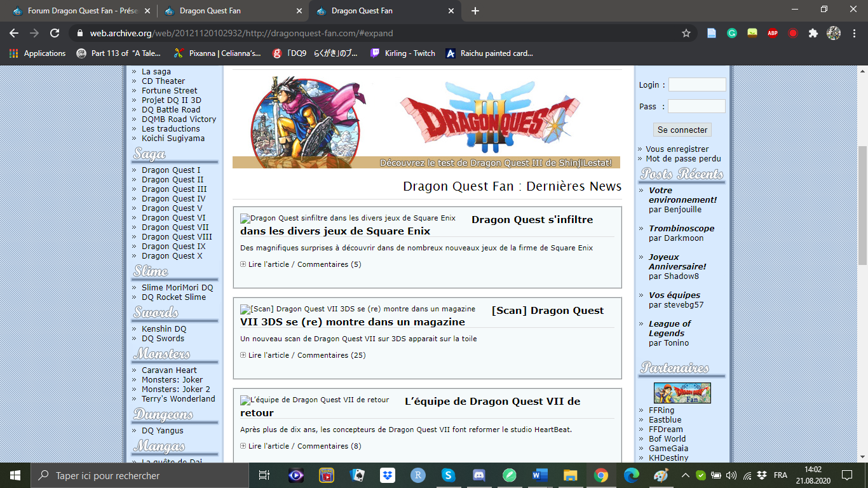The height and width of the screenshot is (488, 868).
Task: Open the 'League of Legends' recent post
Action: point(670,329)
